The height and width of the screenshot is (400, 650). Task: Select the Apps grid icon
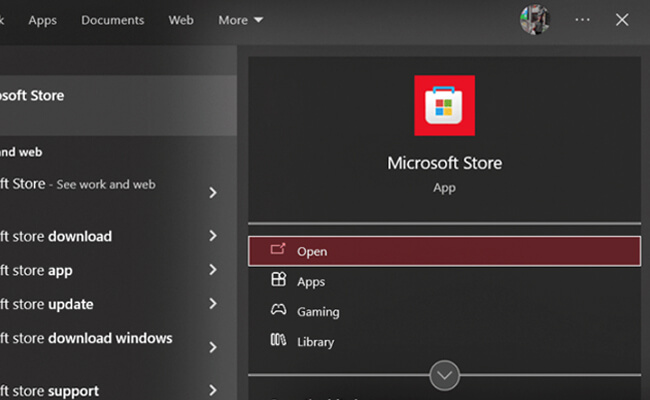(x=278, y=279)
